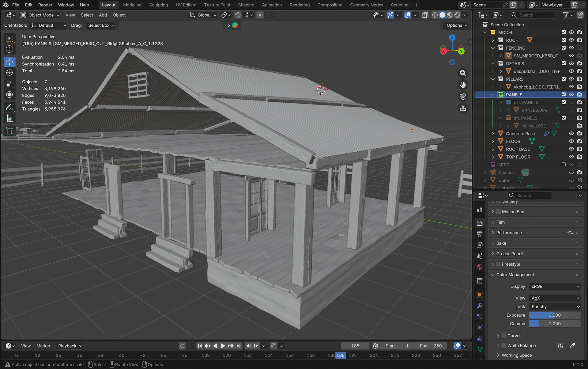Click the Add Cube tool icon
This screenshot has height=369, width=588.
click(9, 131)
